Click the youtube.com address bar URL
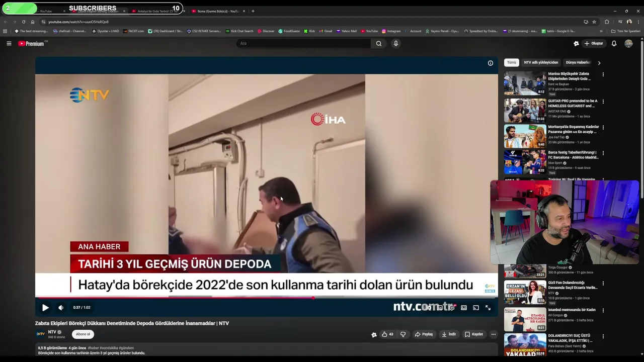Image resolution: width=644 pixels, height=362 pixels. 78,22
